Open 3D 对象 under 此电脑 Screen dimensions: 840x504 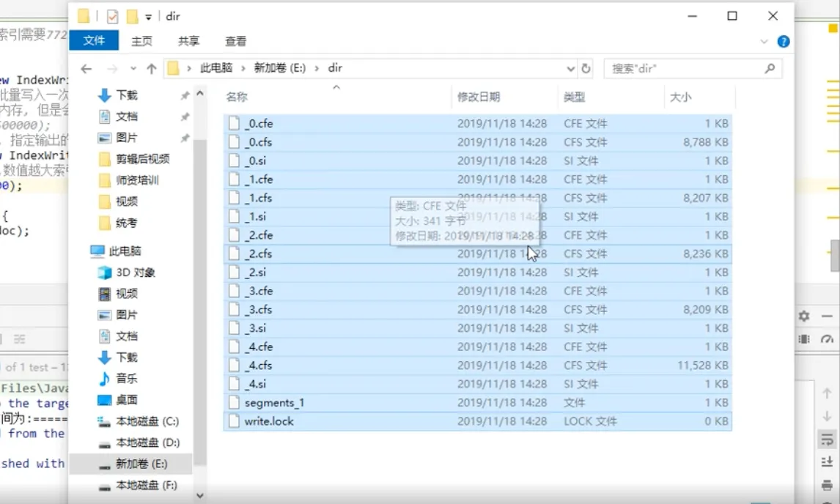(x=136, y=273)
